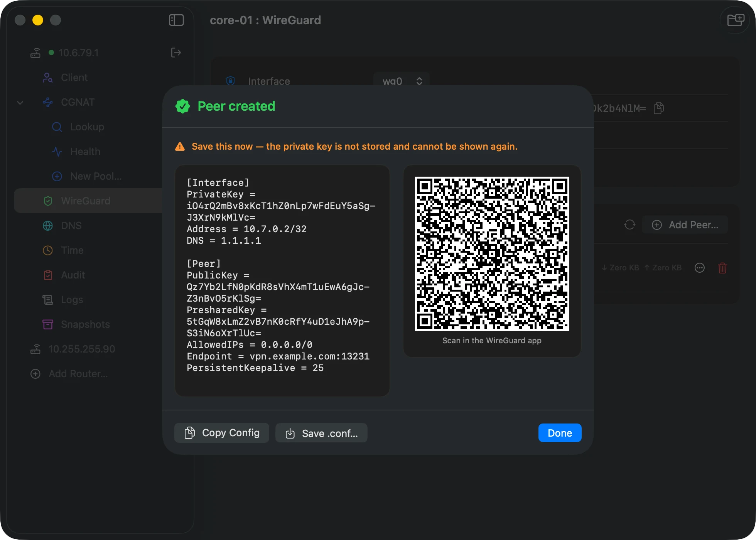Toggle the sidebar panel icon

tap(176, 20)
